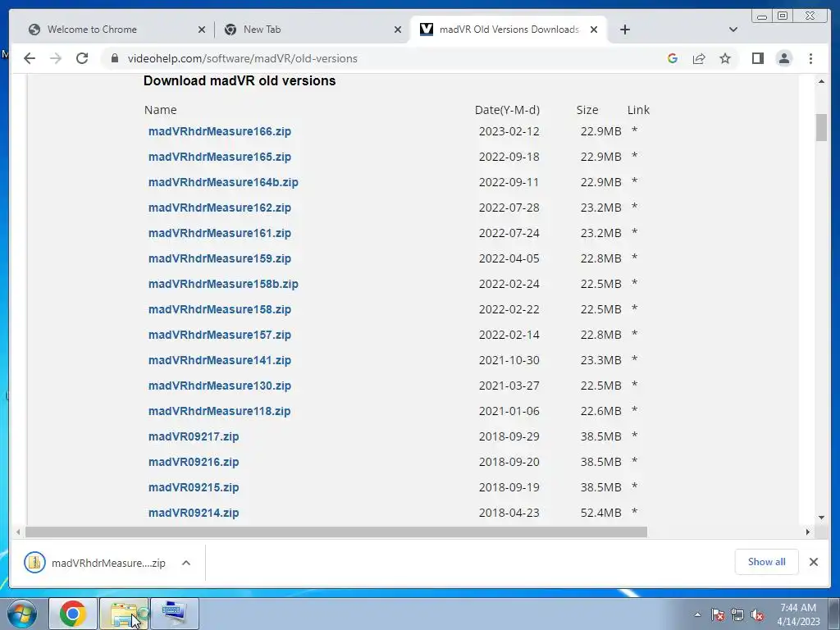
Task: Download madVRhdrMeasure158b.zip
Action: coord(223,284)
